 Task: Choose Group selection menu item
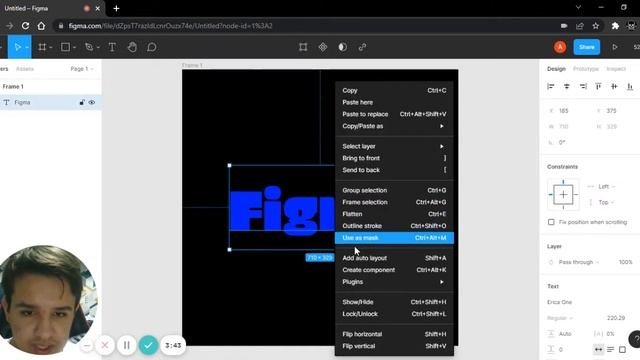[x=394, y=190]
